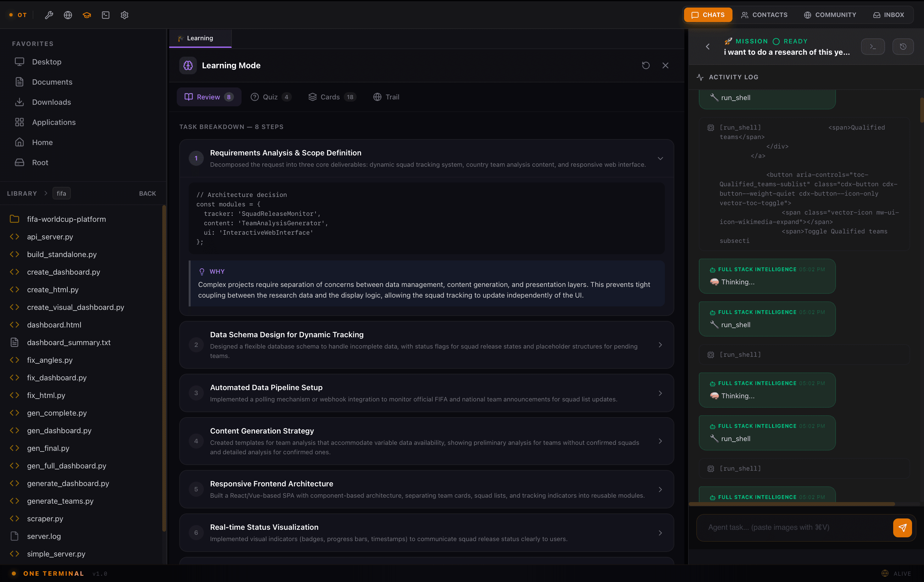This screenshot has width=924, height=582.
Task: Click the Desktop monitor icon in Favorites
Action: (19, 62)
